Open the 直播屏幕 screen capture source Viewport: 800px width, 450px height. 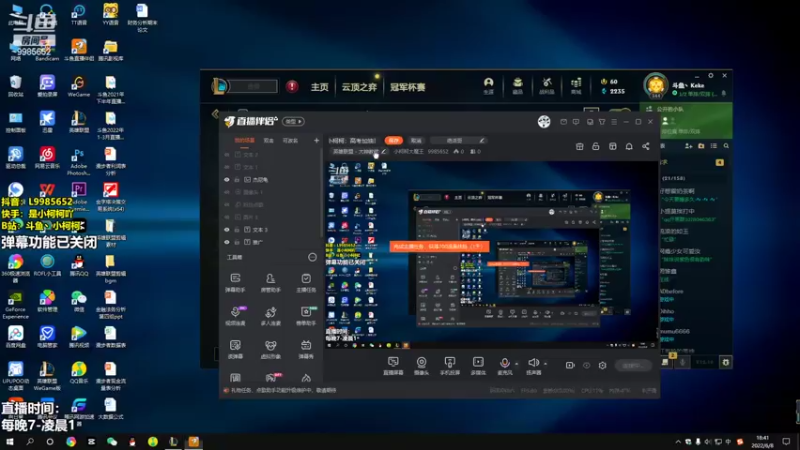(393, 366)
